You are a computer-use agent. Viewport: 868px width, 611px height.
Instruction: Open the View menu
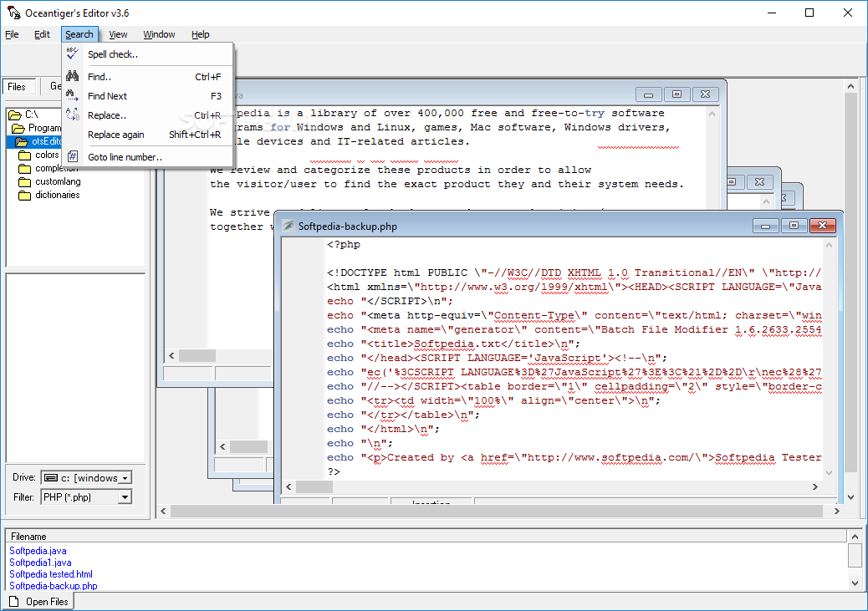[x=118, y=34]
